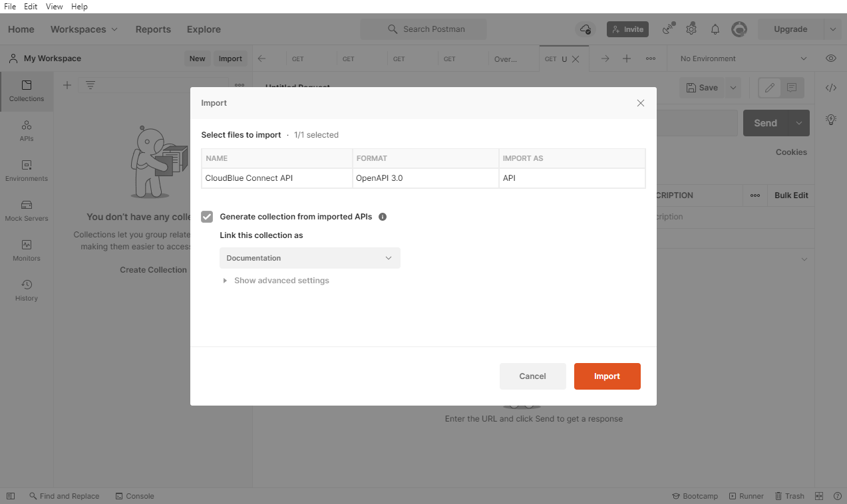Open the No Environment dropdown

743,59
